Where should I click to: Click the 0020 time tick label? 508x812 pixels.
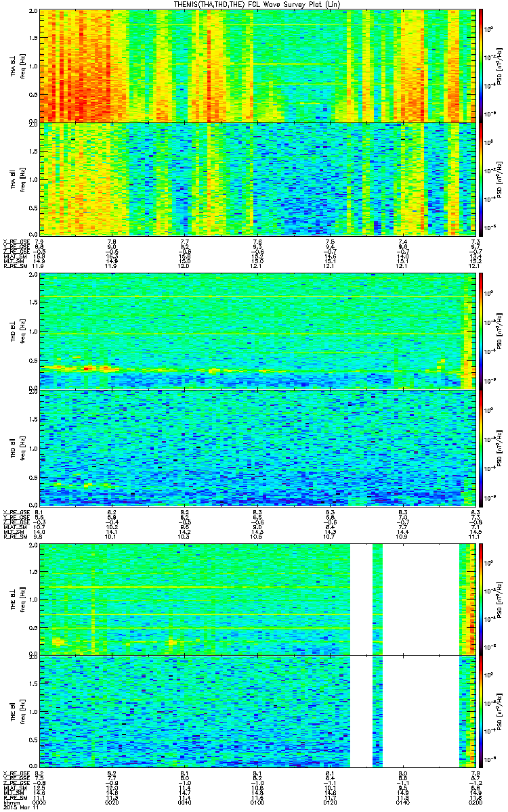112,803
